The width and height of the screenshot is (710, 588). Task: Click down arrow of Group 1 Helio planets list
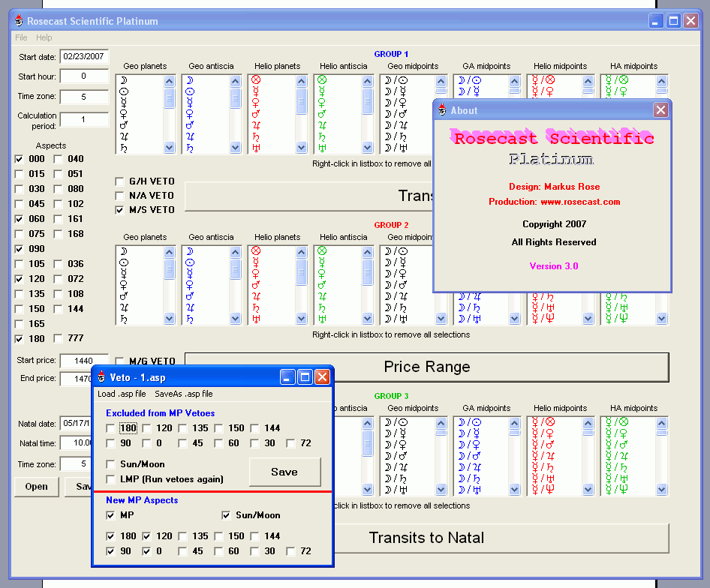click(302, 147)
